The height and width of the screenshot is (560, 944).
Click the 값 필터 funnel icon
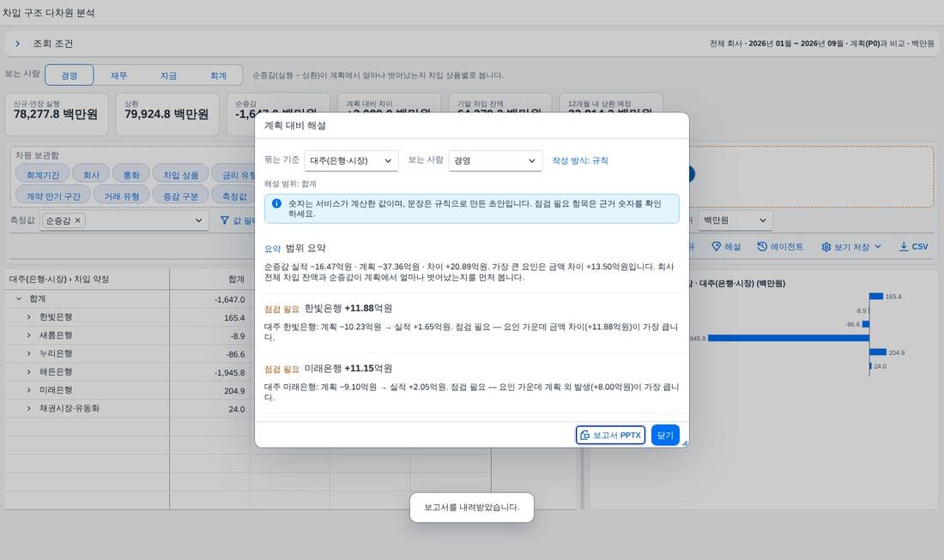[225, 220]
